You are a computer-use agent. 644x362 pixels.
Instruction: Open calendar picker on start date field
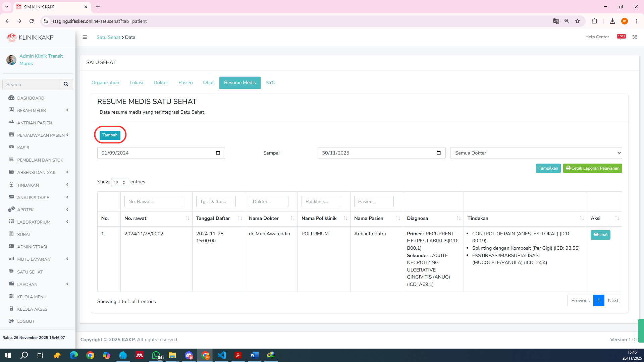pyautogui.click(x=218, y=153)
